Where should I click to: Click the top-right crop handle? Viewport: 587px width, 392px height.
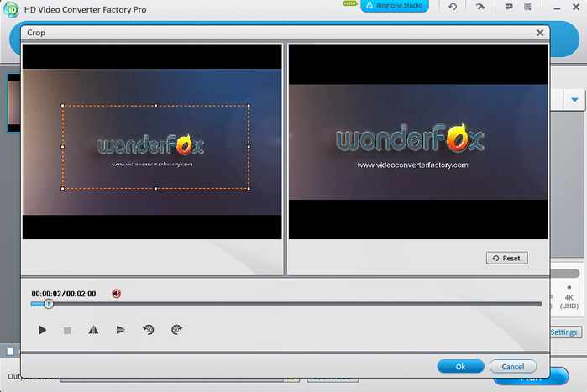(x=249, y=106)
